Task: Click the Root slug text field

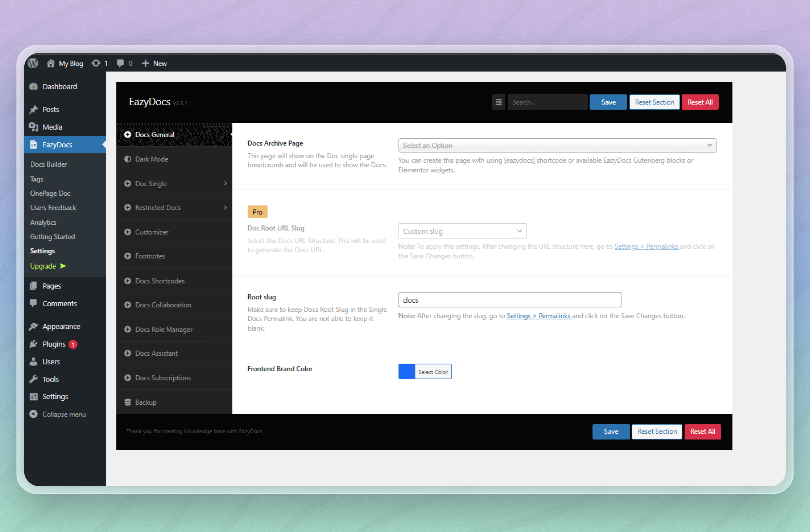Action: pos(510,300)
